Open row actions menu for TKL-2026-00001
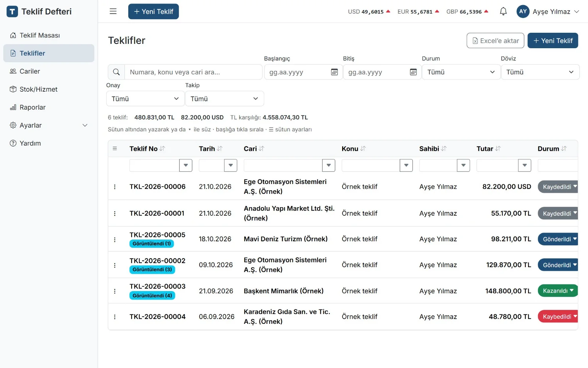The height and width of the screenshot is (368, 588). tap(115, 213)
